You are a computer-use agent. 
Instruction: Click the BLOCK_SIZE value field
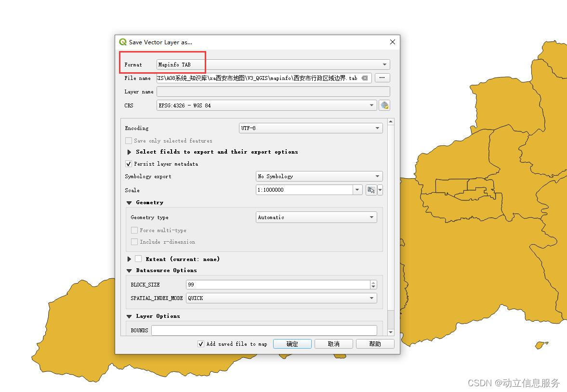pos(277,285)
